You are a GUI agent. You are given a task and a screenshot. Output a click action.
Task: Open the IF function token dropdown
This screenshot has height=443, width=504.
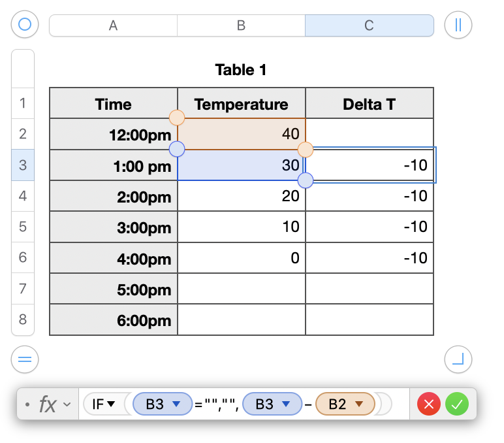[111, 404]
